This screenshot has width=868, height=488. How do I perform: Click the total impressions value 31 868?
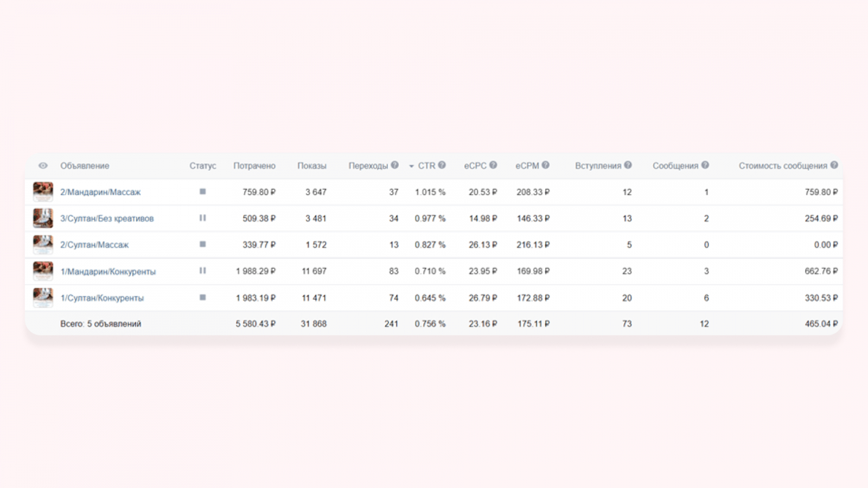coord(314,324)
